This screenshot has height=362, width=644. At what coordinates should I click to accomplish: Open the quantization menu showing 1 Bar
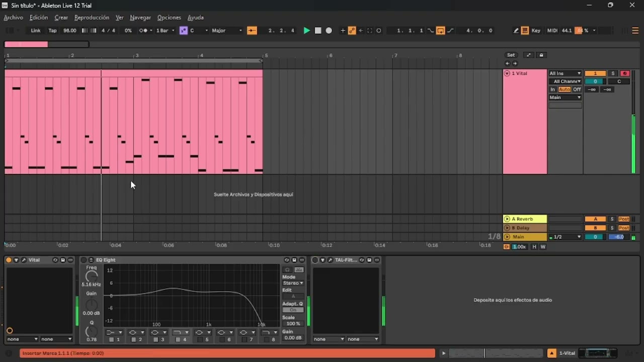click(165, 31)
